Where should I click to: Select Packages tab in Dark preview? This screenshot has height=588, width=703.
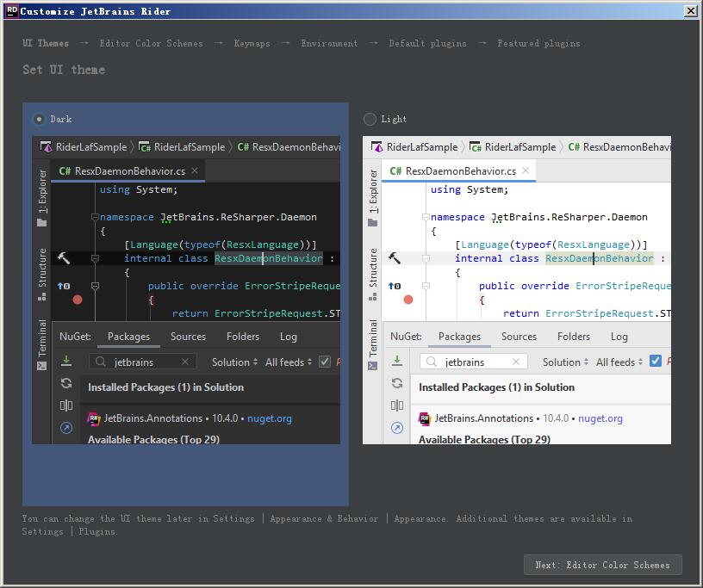128,337
